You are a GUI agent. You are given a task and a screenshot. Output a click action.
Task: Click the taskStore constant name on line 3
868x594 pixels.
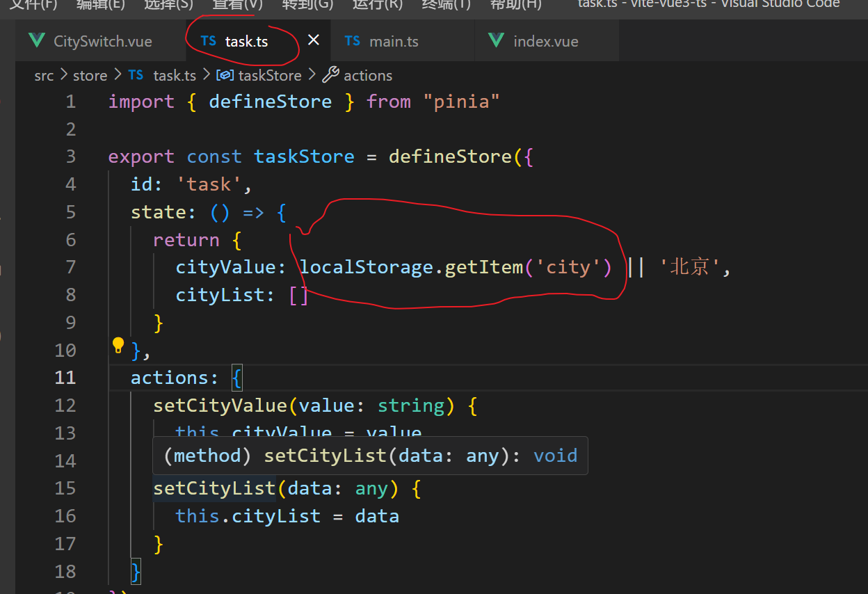[304, 156]
